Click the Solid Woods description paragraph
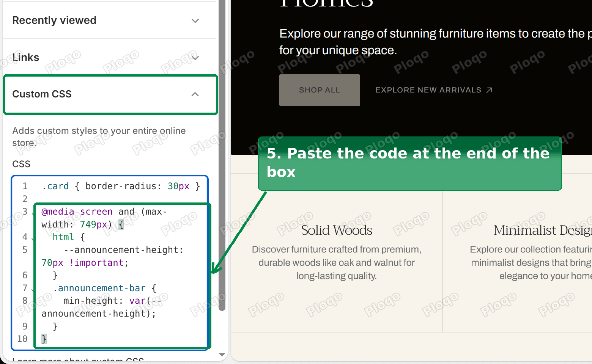Viewport: 592px width, 364px height. (x=337, y=263)
